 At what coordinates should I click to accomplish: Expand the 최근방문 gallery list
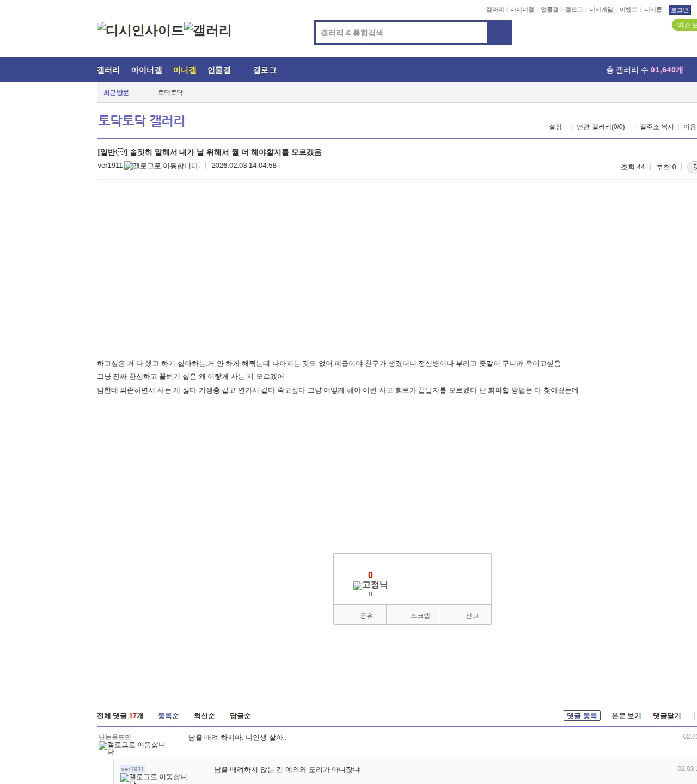click(x=116, y=93)
